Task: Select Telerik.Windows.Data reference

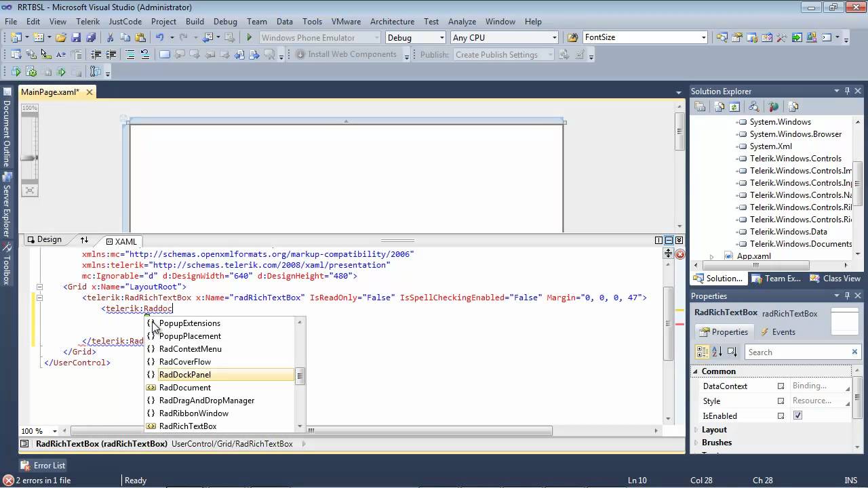Action: pyautogui.click(x=787, y=232)
